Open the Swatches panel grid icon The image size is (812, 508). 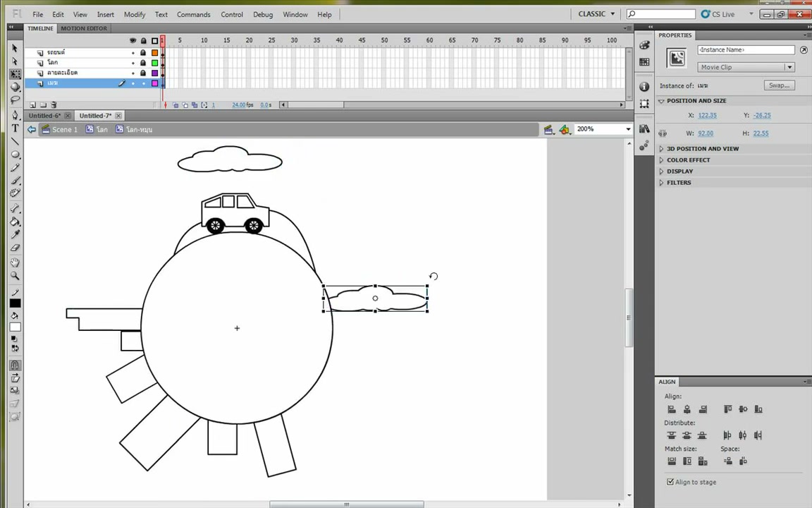[x=644, y=62]
